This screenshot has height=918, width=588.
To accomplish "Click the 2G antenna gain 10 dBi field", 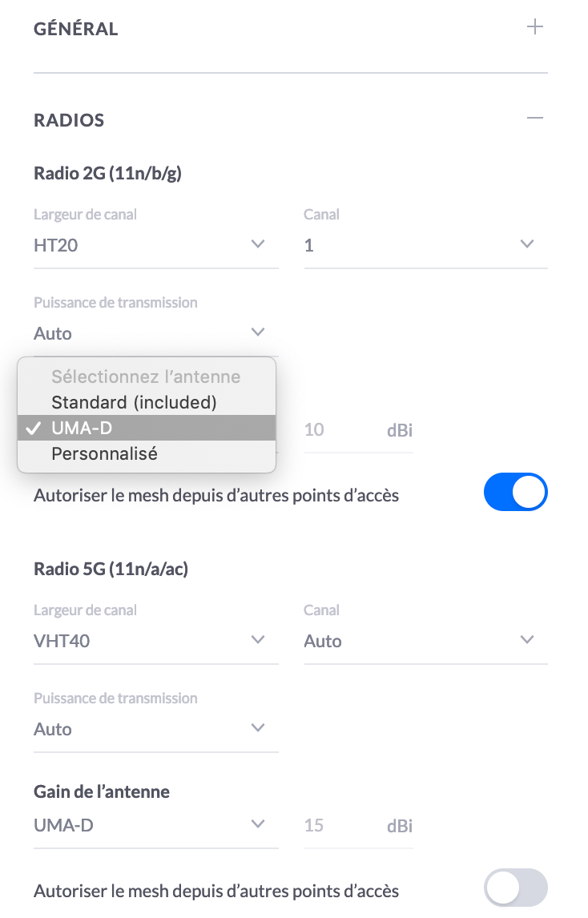I will coord(358,430).
